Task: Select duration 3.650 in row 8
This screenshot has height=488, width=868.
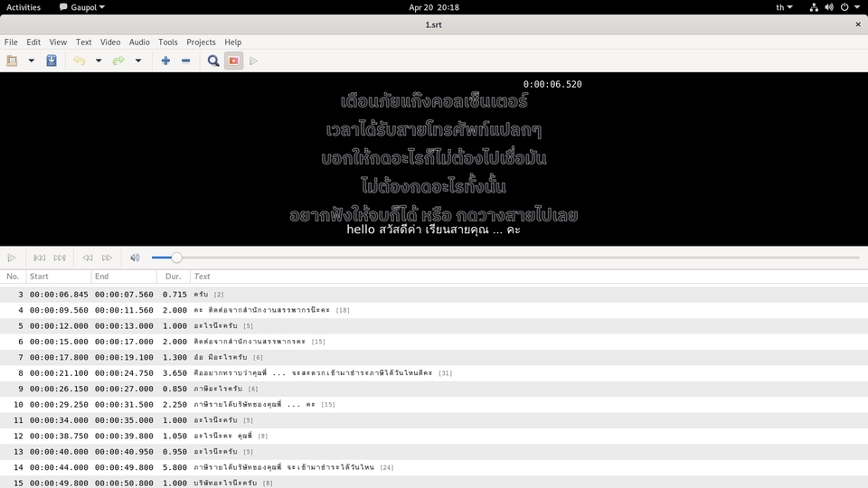Action: [x=175, y=373]
